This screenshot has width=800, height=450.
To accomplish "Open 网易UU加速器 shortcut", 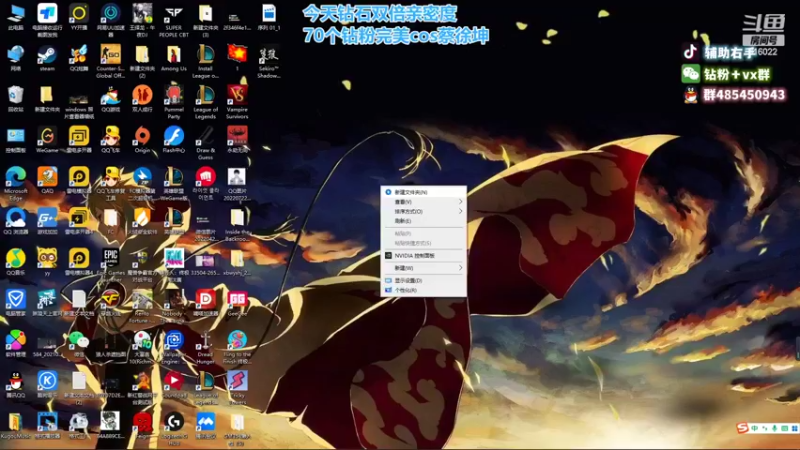I will (110, 20).
